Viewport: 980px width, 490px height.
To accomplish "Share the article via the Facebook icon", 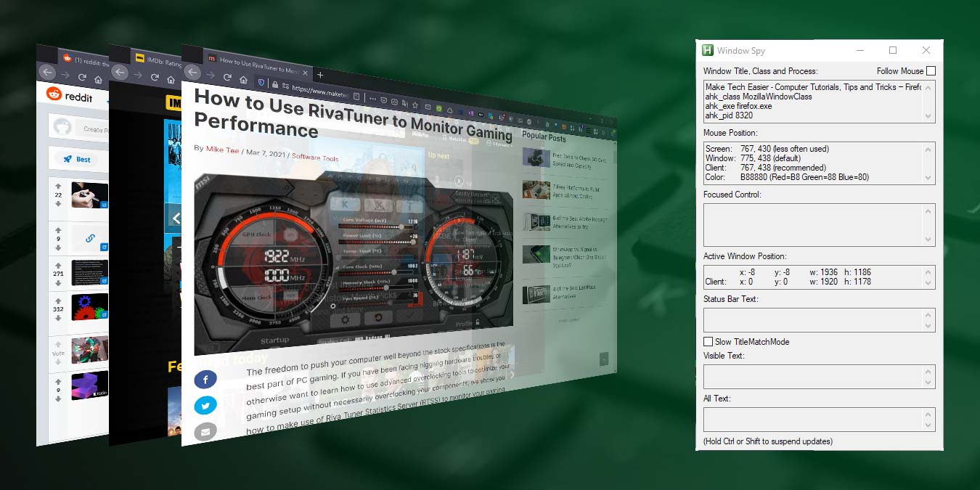I will (x=205, y=379).
